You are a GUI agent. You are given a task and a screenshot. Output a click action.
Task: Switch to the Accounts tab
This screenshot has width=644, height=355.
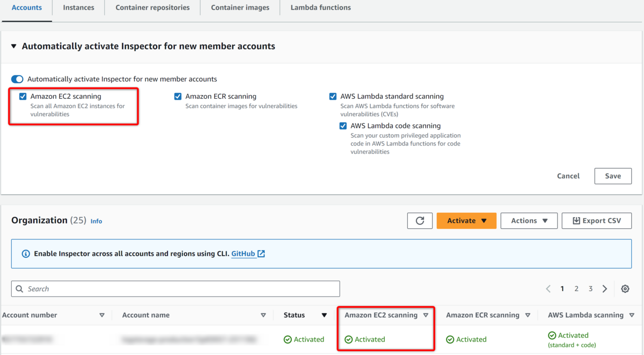click(27, 8)
